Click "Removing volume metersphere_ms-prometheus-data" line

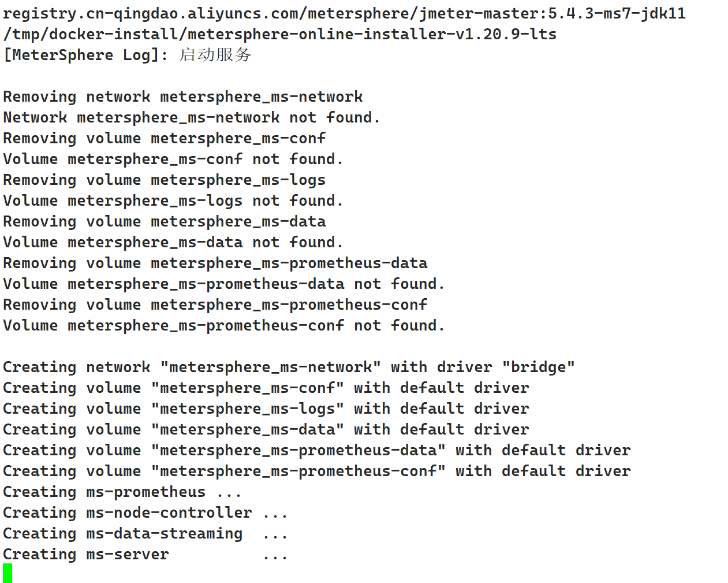pos(215,263)
